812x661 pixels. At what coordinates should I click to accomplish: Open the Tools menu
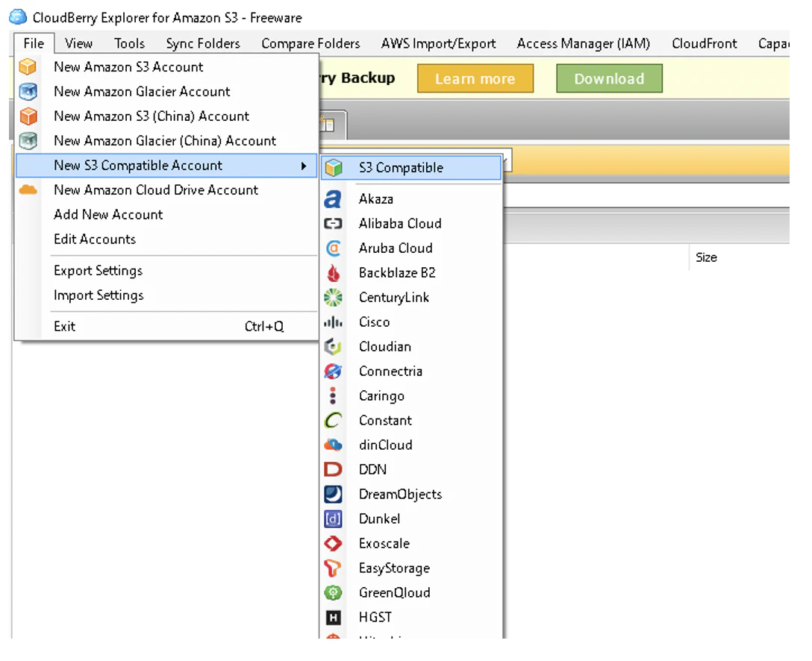point(129,43)
